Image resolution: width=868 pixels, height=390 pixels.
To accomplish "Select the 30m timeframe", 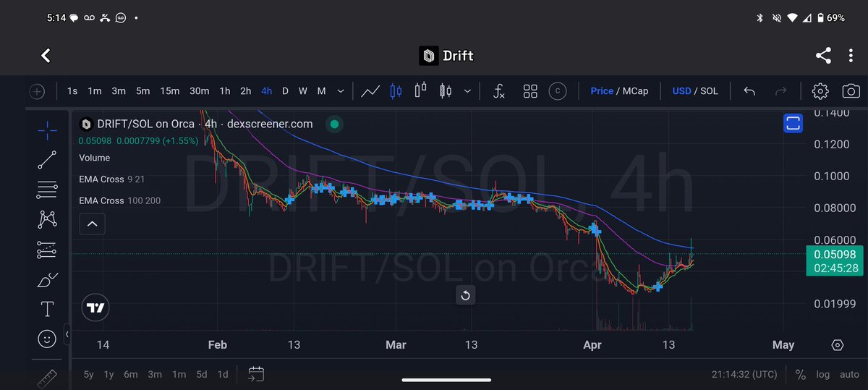I will tap(200, 91).
